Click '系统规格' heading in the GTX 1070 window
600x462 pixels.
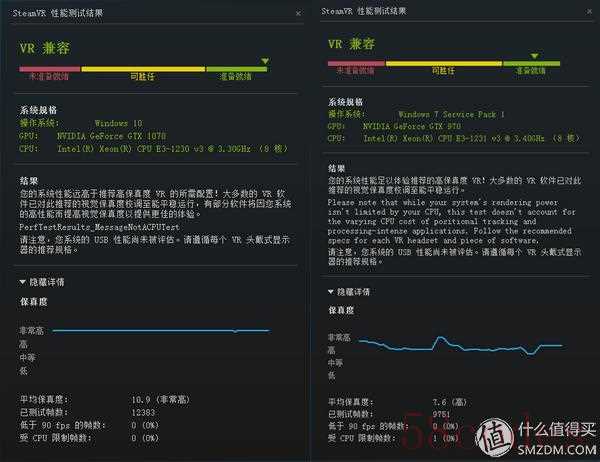(38, 110)
